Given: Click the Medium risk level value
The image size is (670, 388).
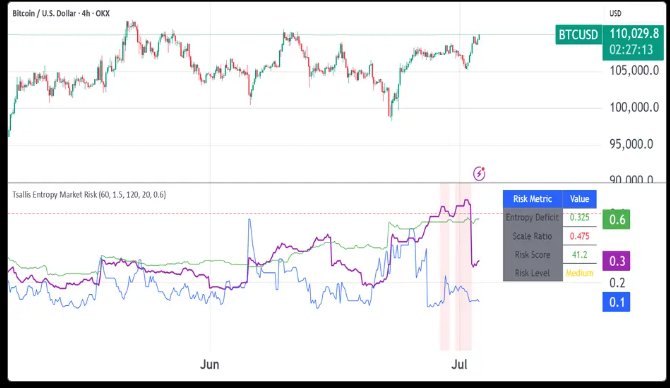Looking at the screenshot, I should coord(579,273).
